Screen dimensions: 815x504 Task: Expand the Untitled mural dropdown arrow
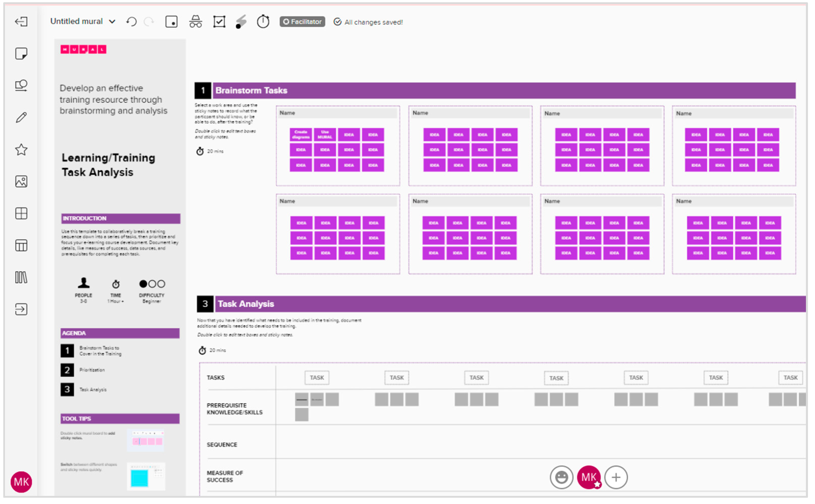pos(112,22)
